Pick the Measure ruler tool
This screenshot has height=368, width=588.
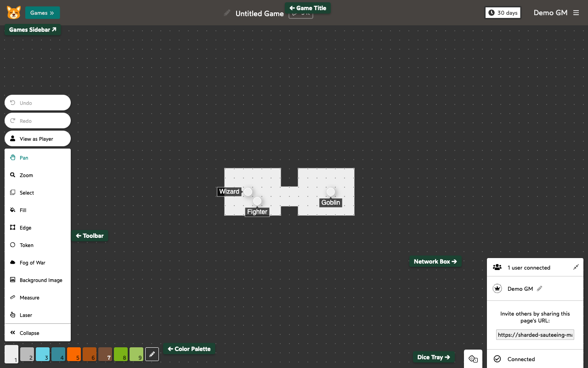29,298
